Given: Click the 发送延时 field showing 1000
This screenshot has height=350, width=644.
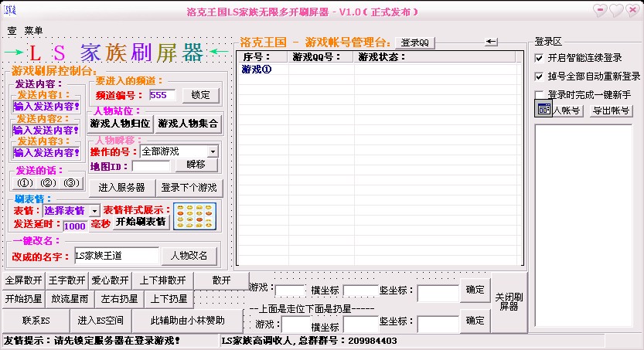Looking at the screenshot, I should 75,226.
